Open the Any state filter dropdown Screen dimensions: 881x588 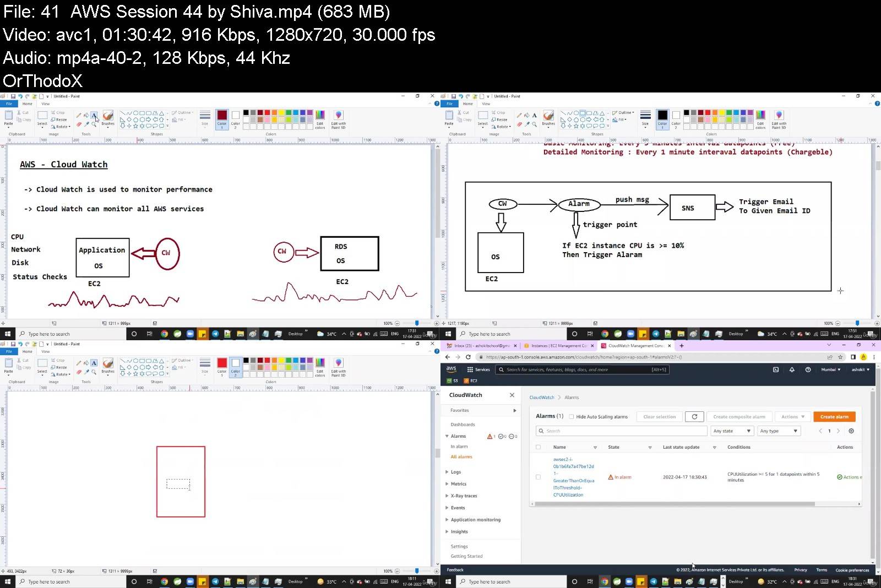point(732,431)
